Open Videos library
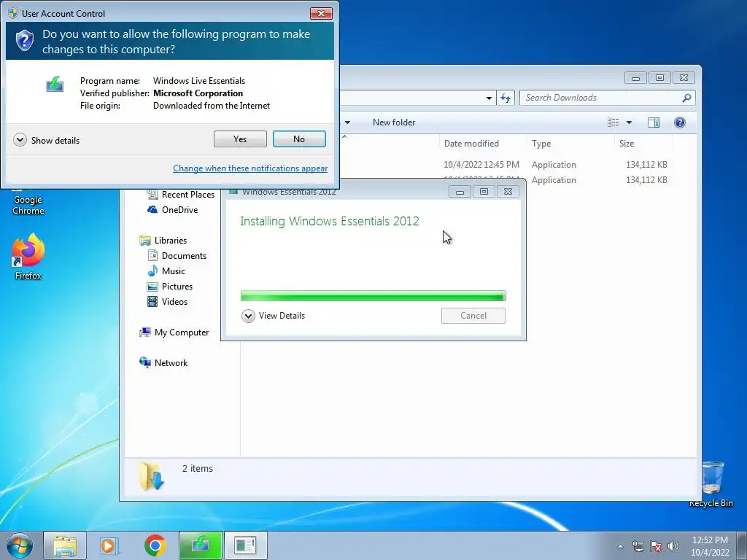The height and width of the screenshot is (560, 747). point(174,301)
